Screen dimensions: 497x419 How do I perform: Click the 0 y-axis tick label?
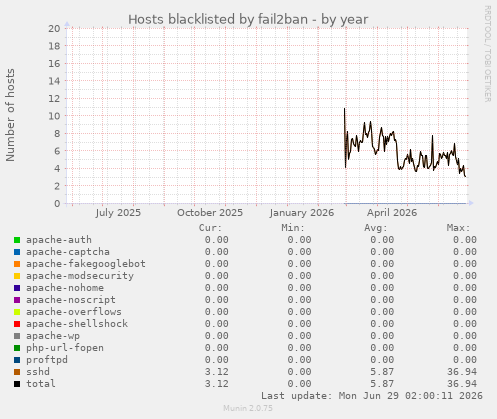57,203
